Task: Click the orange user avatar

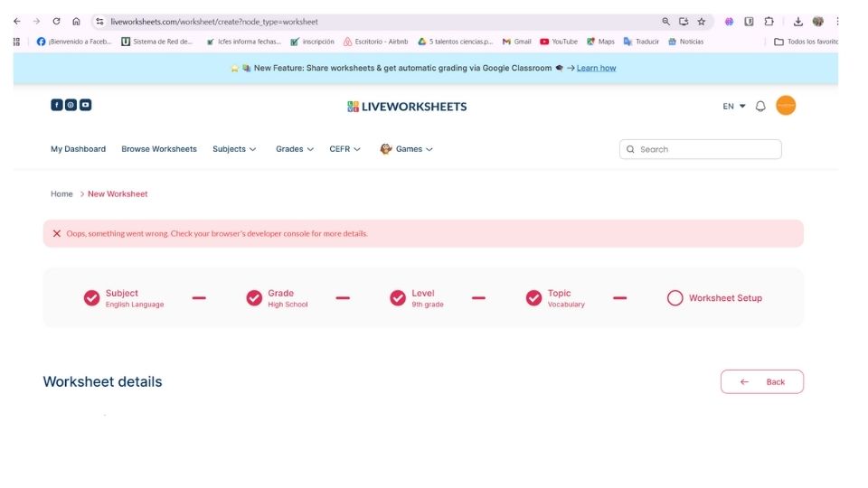Action: (x=786, y=106)
